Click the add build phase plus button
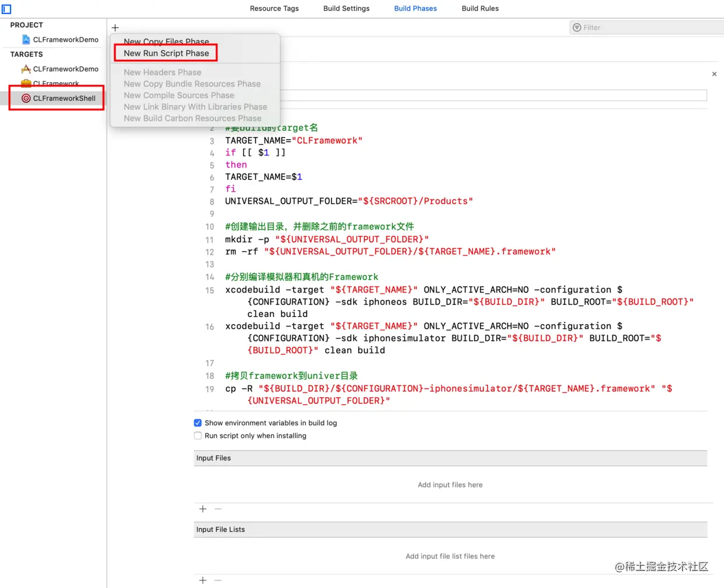The height and width of the screenshot is (588, 724). pyautogui.click(x=115, y=27)
